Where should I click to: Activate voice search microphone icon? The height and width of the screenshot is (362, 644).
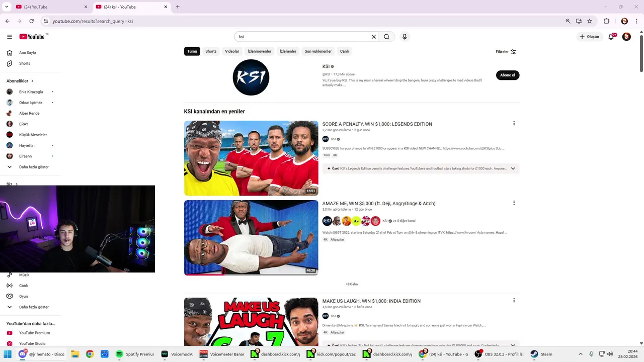405,37
